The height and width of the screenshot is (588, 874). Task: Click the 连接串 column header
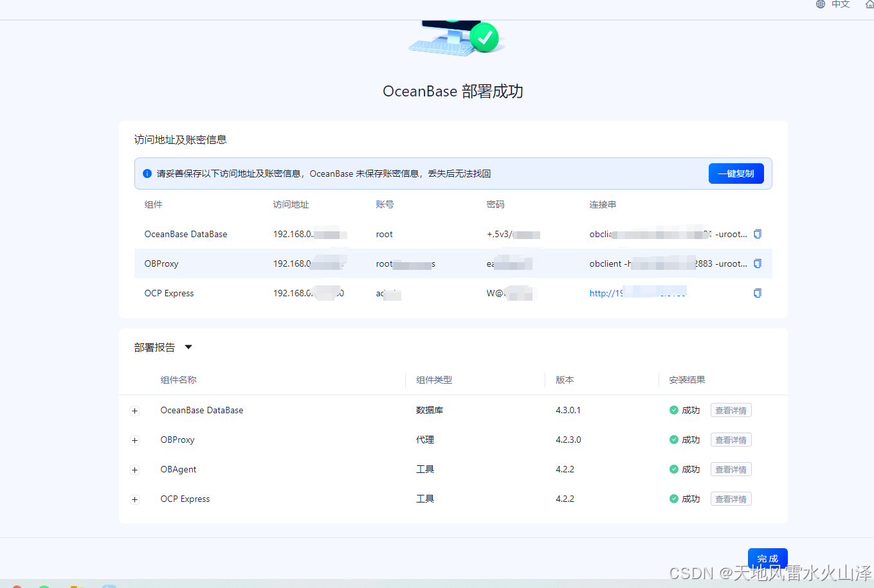coord(603,204)
